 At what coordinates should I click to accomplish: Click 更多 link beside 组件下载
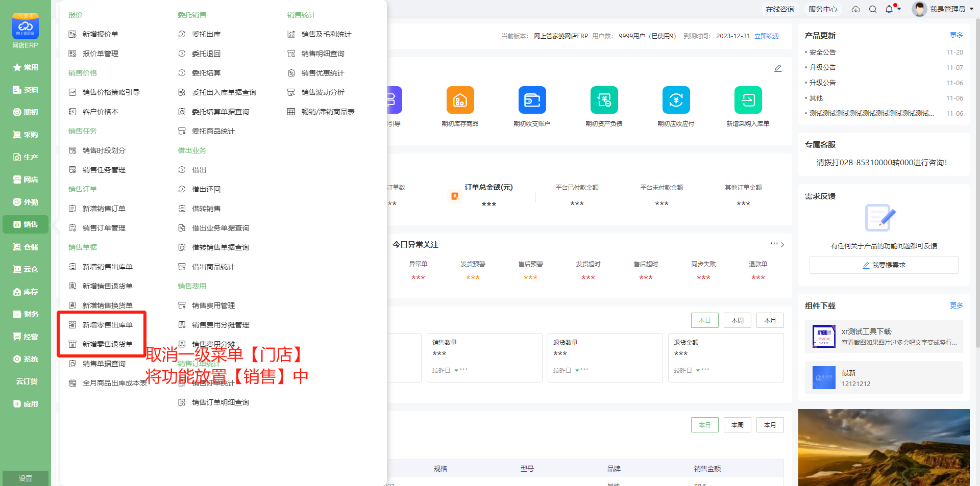957,305
